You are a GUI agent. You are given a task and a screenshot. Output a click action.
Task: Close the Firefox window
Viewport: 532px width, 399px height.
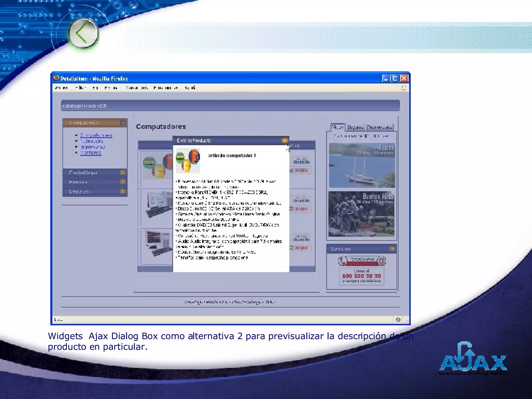point(404,78)
